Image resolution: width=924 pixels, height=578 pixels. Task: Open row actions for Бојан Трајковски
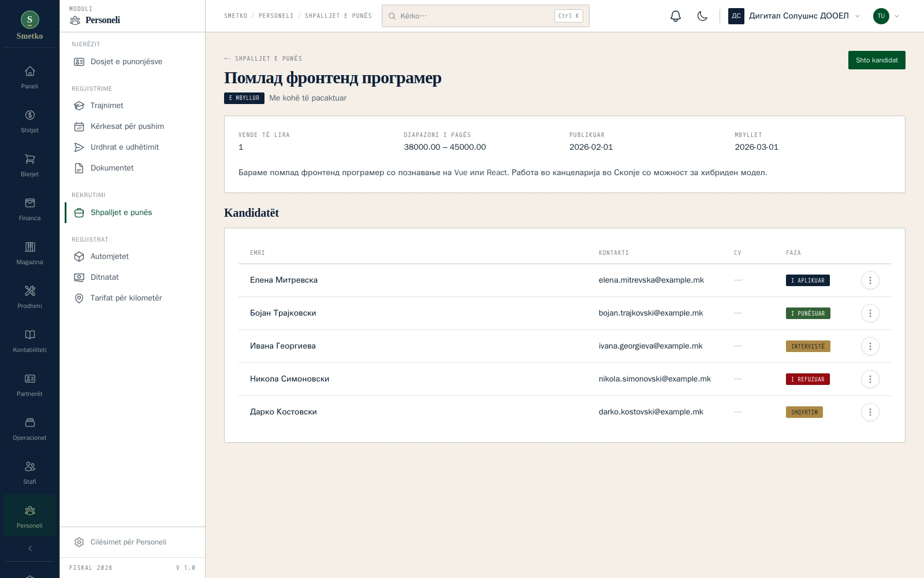[x=870, y=313]
